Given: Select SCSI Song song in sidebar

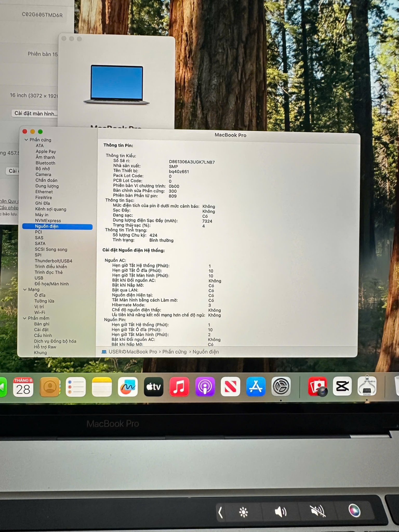Looking at the screenshot, I should coord(51,249).
